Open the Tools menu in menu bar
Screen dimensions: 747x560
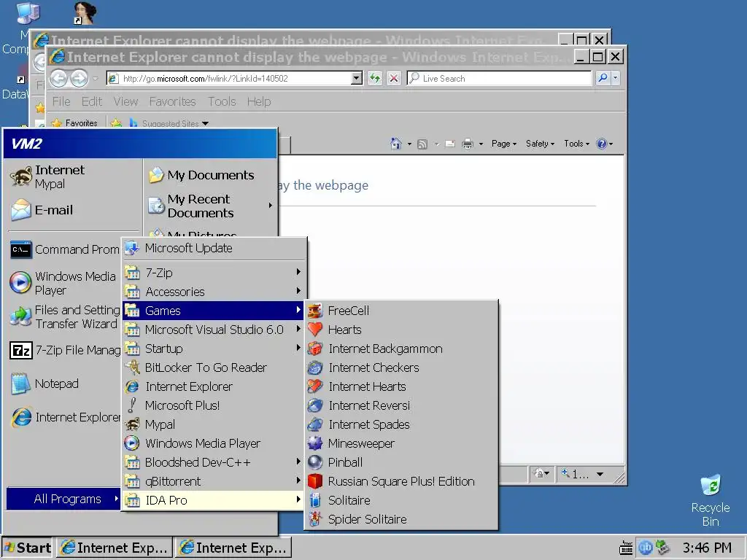(x=222, y=101)
